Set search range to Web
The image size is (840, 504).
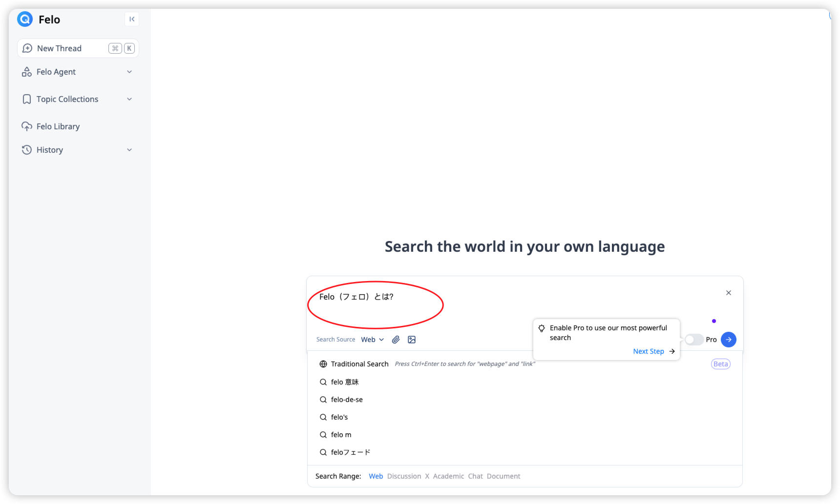(376, 476)
